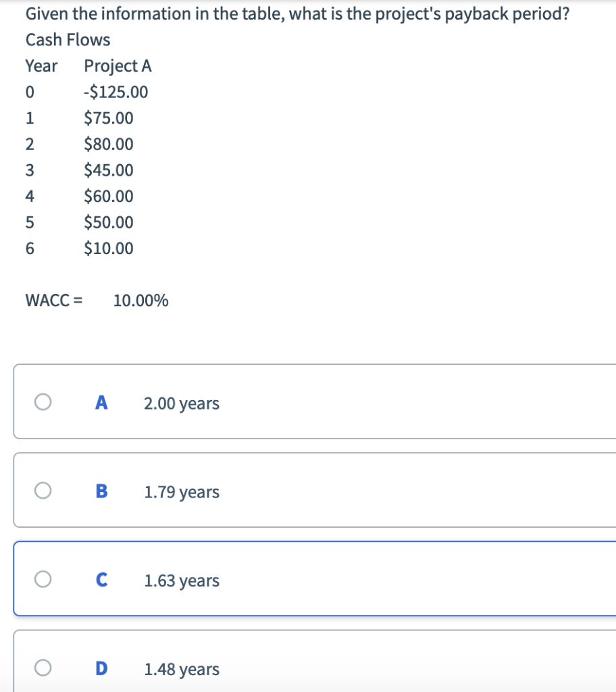This screenshot has height=692, width=616.
Task: Click the blue letter A option marker
Action: 101,401
